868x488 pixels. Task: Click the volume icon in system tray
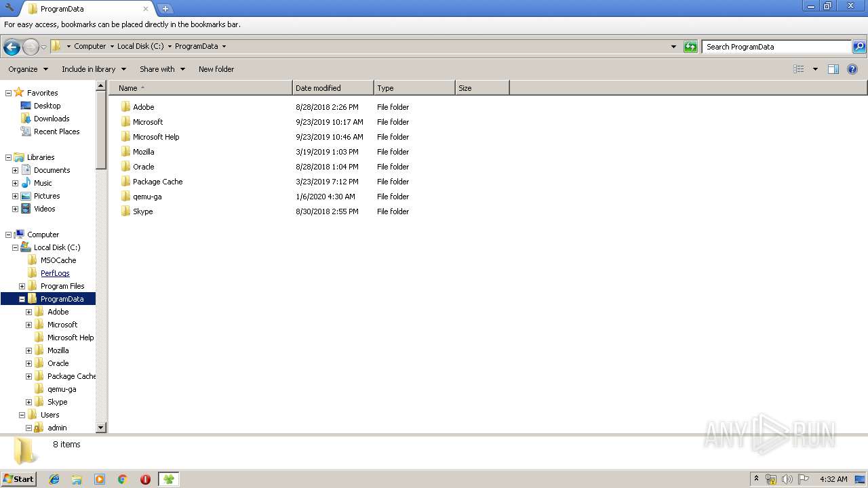(x=787, y=479)
